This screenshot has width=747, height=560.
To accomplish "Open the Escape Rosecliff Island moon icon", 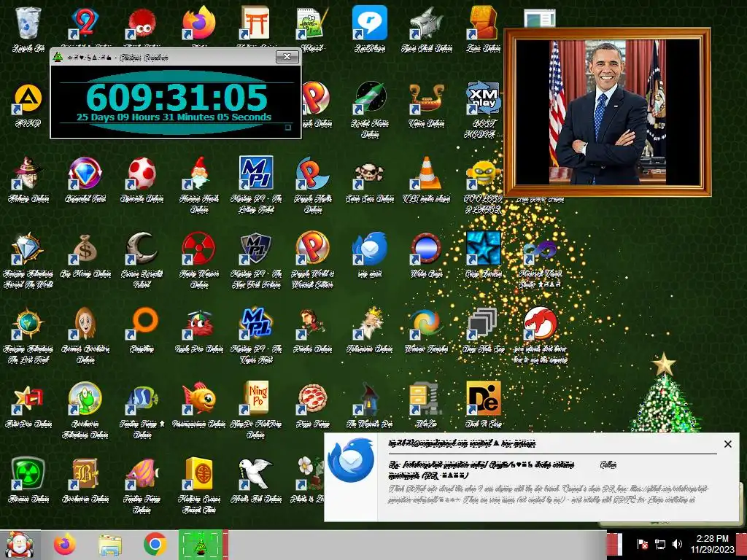I will (x=142, y=249).
